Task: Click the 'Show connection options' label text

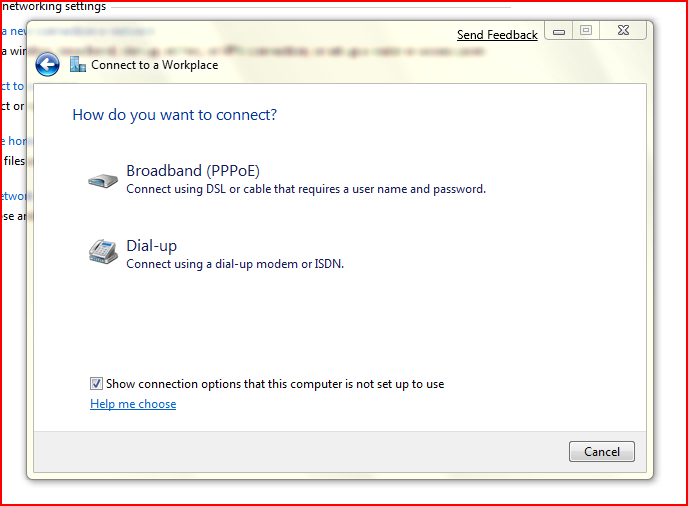Action: point(275,384)
